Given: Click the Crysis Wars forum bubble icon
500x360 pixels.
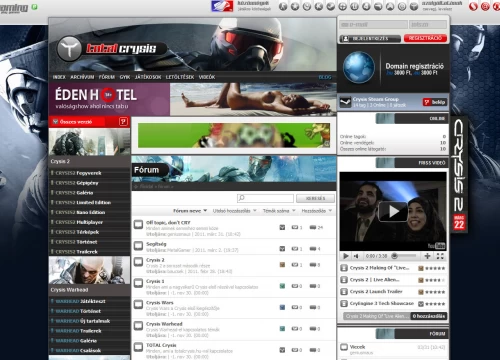Looking at the screenshot, I should point(138,305).
